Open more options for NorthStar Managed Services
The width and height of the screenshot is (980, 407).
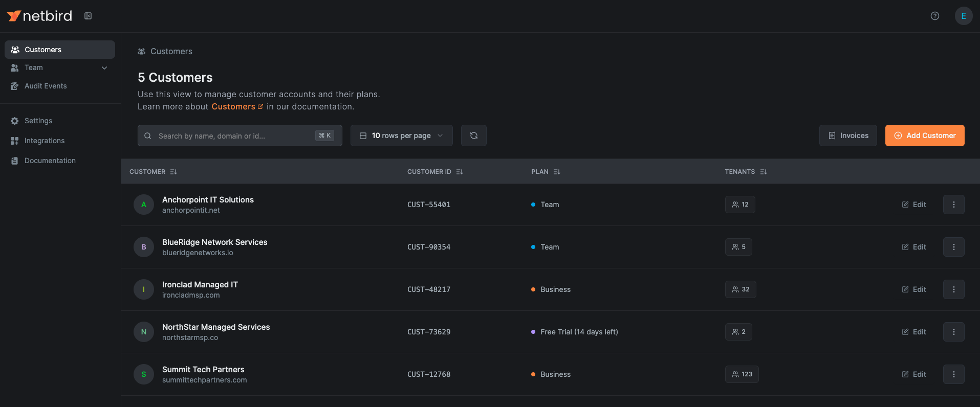(x=954, y=332)
